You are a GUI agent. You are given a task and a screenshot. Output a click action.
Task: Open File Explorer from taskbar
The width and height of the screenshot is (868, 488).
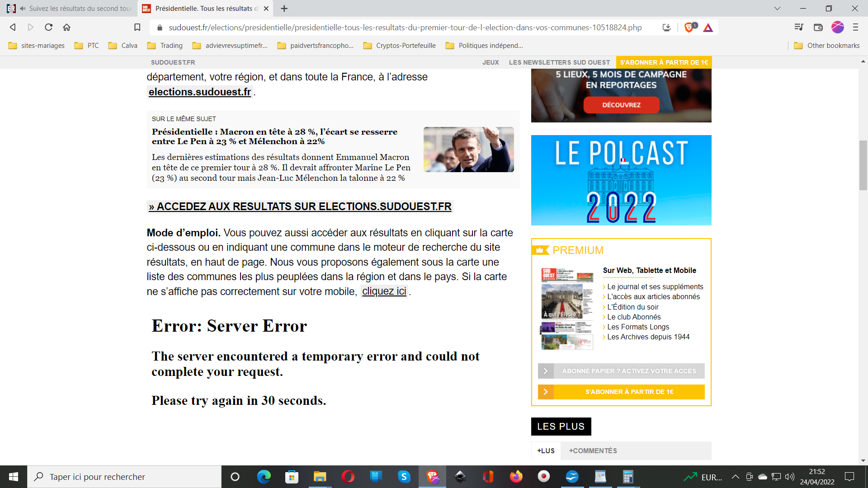(x=320, y=477)
